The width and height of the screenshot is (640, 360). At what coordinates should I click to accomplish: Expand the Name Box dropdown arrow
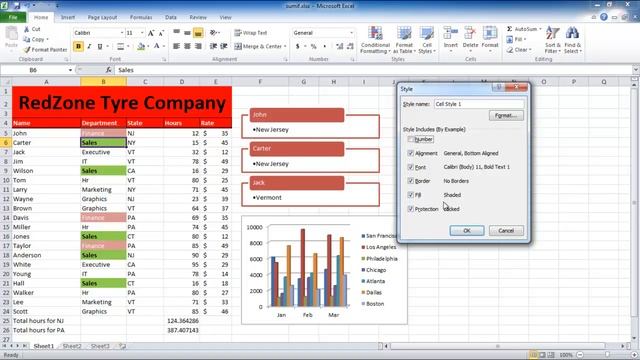click(70, 70)
